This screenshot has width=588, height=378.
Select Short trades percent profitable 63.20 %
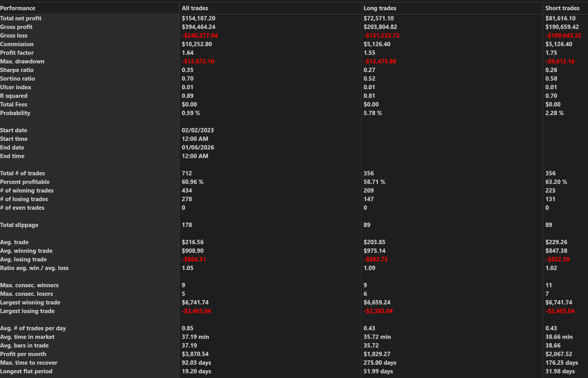(x=556, y=181)
